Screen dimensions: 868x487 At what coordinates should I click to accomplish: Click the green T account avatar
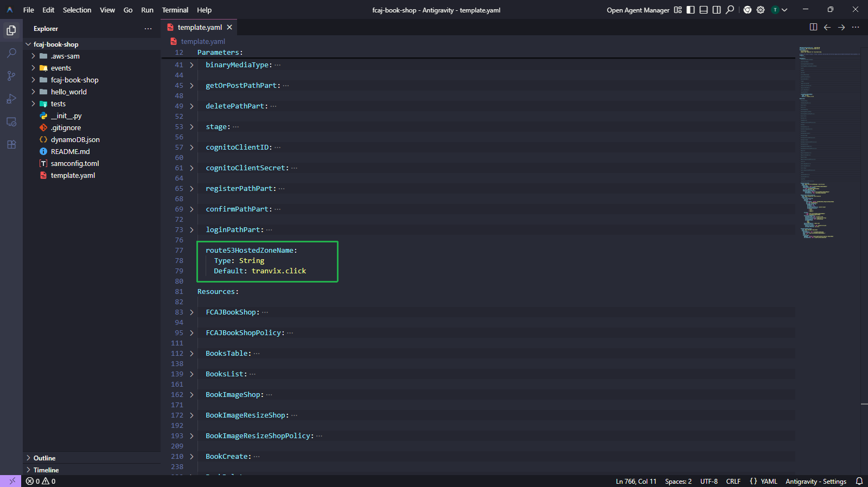(775, 10)
